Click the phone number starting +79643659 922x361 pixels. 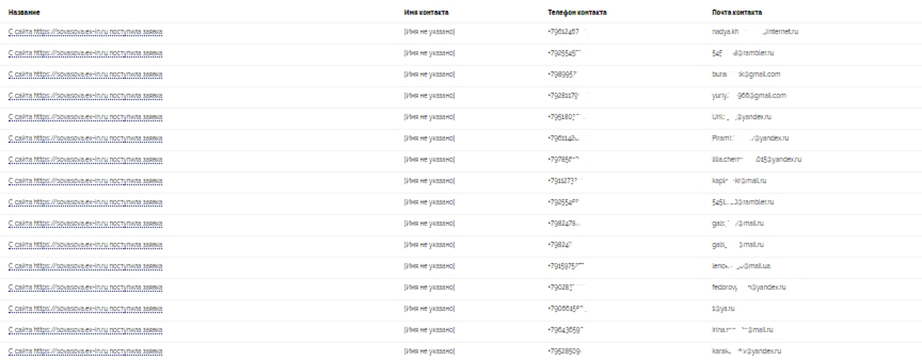pyautogui.click(x=566, y=330)
